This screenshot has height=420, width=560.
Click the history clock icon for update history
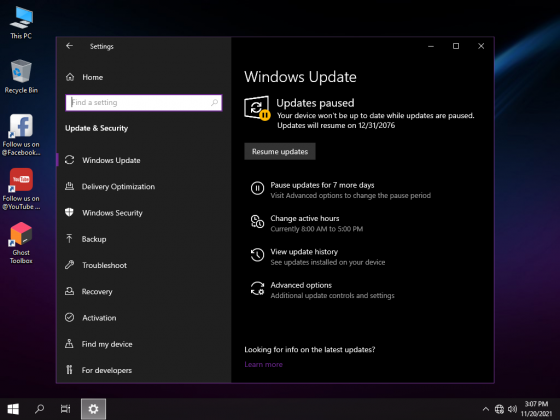(x=257, y=255)
